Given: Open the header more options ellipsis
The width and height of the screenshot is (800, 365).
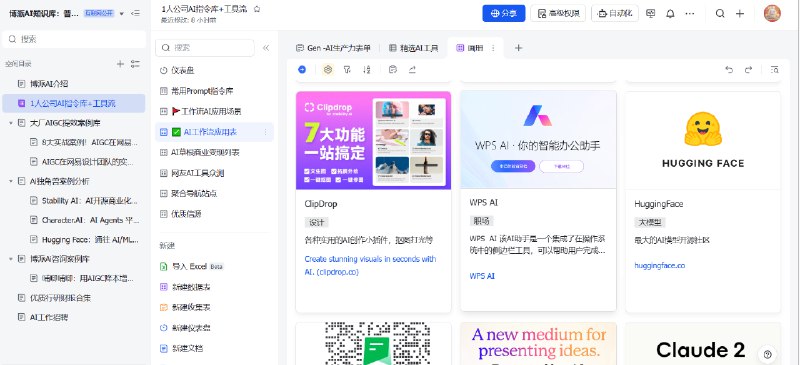Looking at the screenshot, I should (x=690, y=14).
